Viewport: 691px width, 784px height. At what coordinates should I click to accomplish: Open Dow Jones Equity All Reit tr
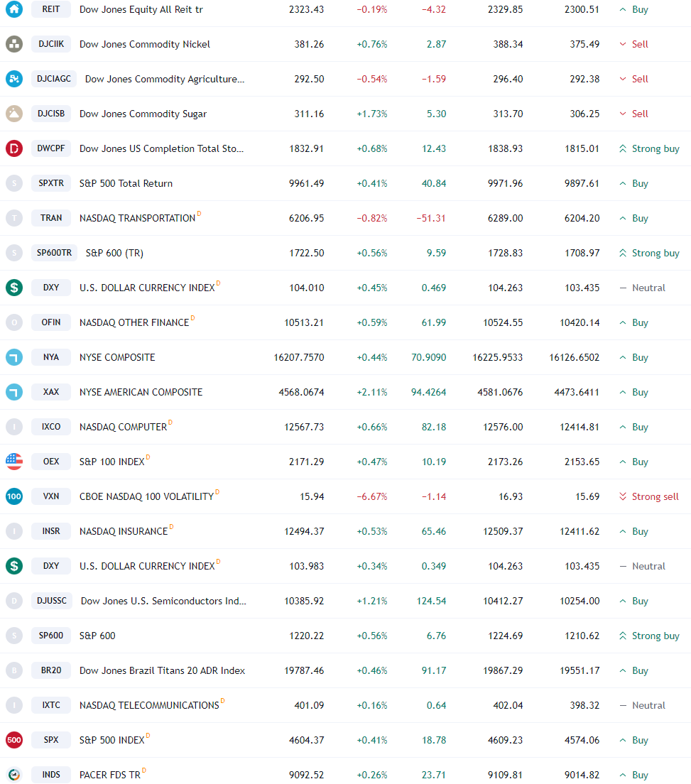tap(141, 9)
